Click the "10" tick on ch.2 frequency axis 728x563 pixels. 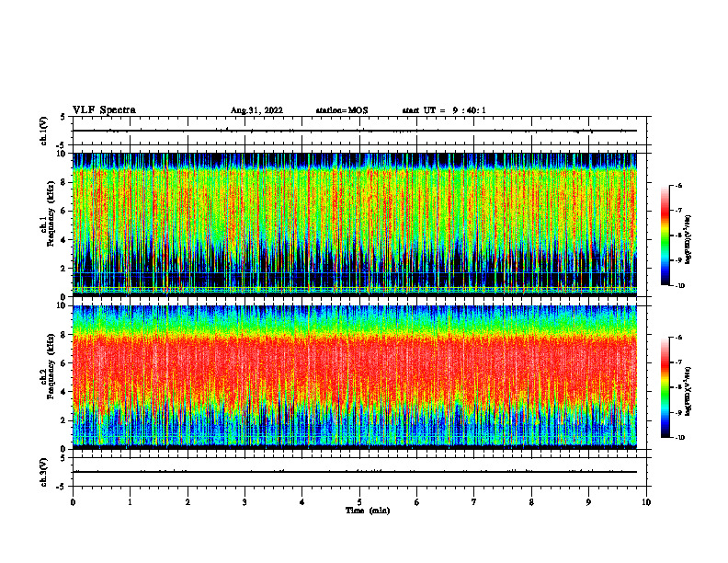[x=63, y=305]
